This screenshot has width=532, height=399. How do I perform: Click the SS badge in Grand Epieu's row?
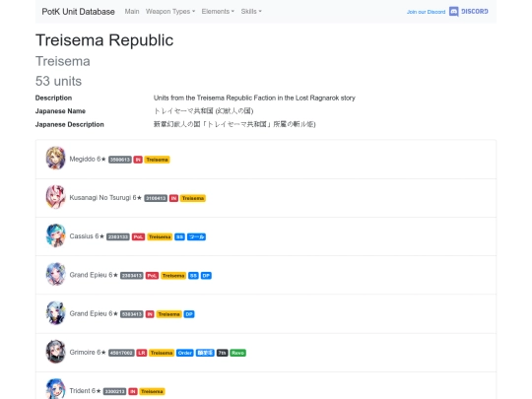click(x=193, y=276)
